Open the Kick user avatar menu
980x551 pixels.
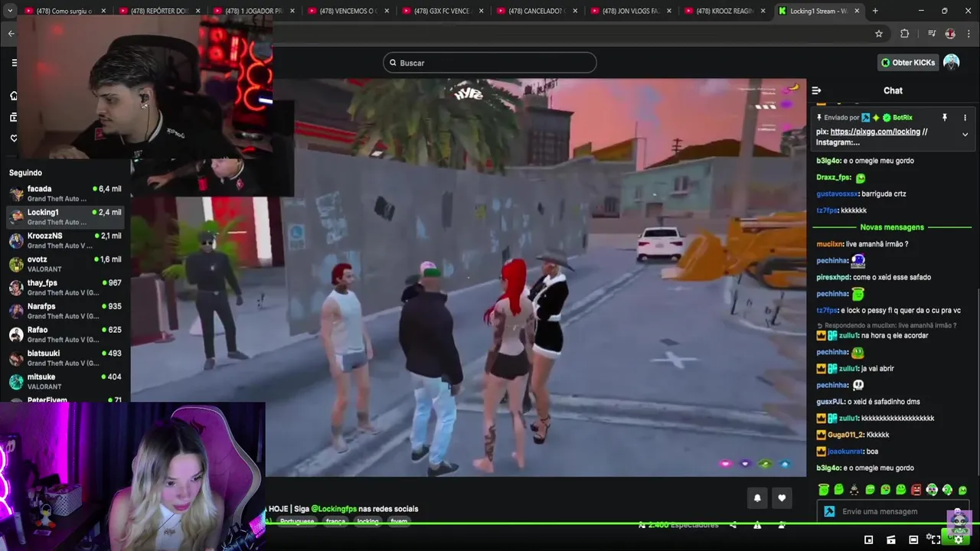(952, 62)
